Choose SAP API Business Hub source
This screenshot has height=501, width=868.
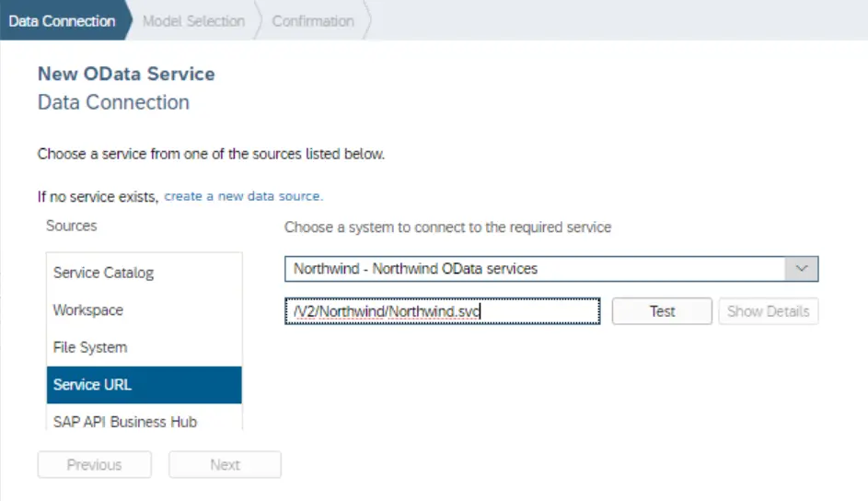click(125, 421)
